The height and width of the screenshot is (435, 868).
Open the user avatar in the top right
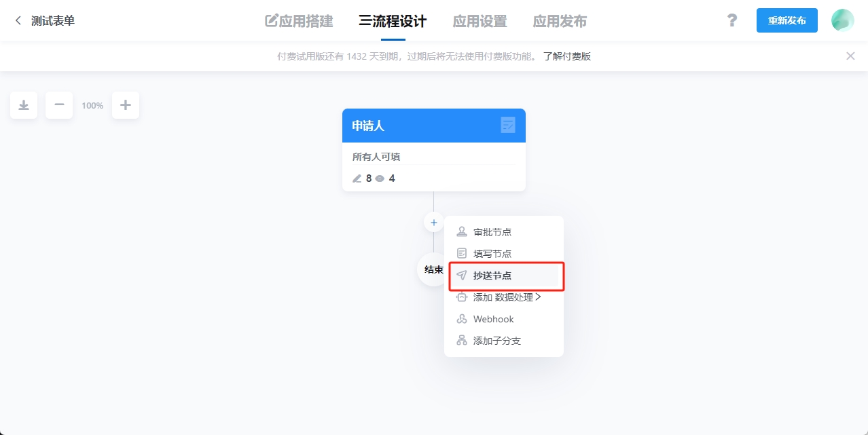[x=842, y=20]
